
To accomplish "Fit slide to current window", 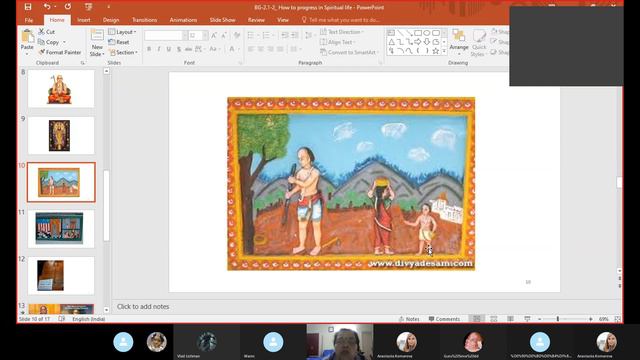I will (618, 319).
